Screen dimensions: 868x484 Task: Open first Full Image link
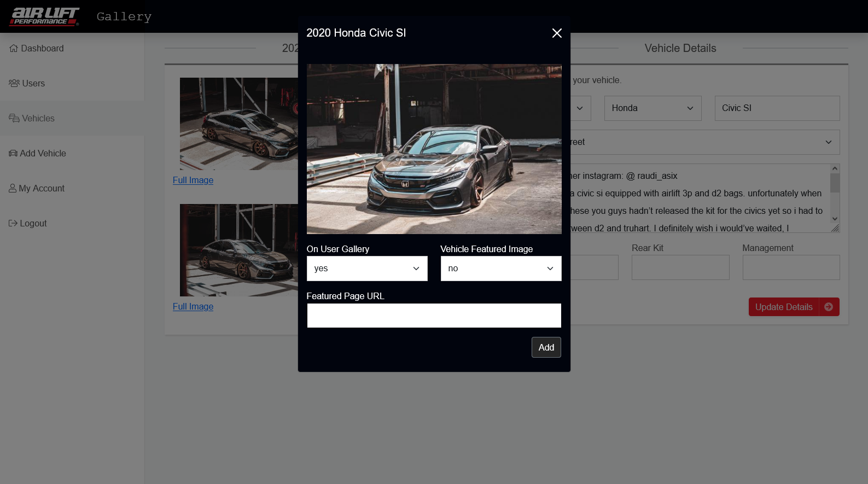[193, 180]
